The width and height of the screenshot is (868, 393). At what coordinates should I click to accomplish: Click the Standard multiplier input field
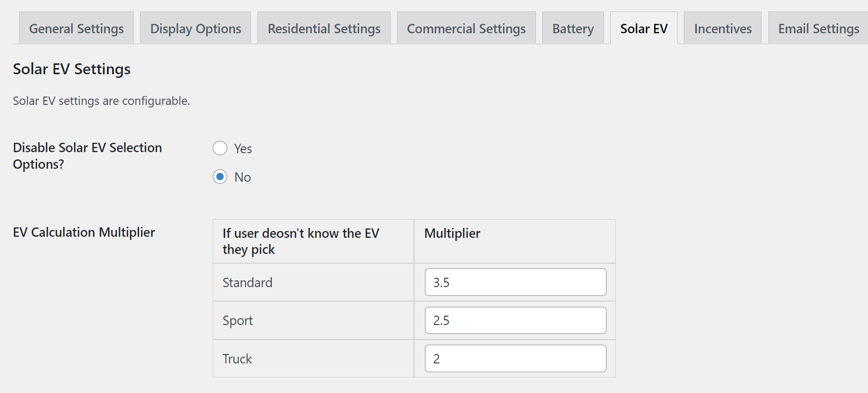pyautogui.click(x=515, y=282)
